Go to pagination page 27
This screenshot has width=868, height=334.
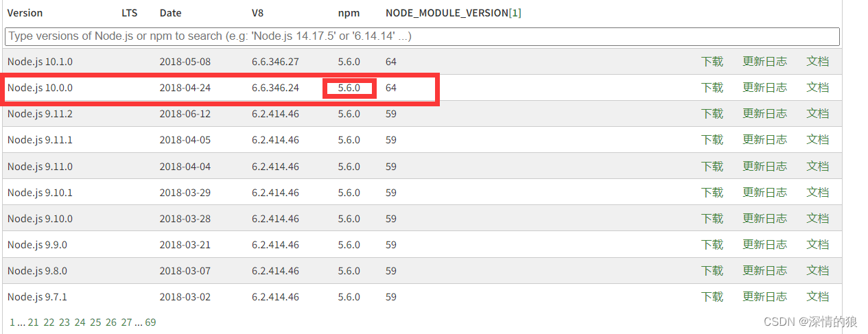[126, 322]
